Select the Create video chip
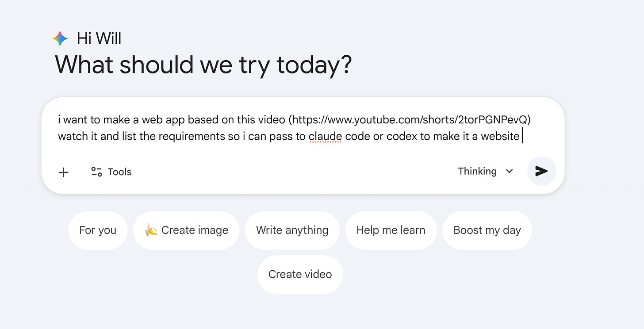Image resolution: width=644 pixels, height=329 pixels. point(300,274)
